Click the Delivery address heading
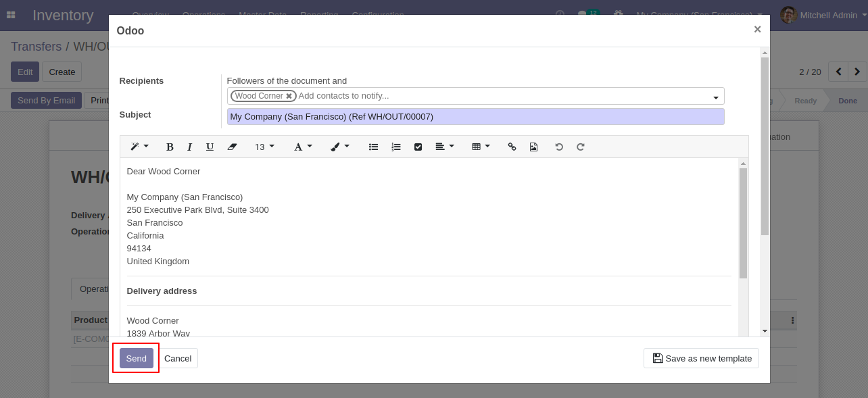This screenshot has height=398, width=868. (x=162, y=291)
